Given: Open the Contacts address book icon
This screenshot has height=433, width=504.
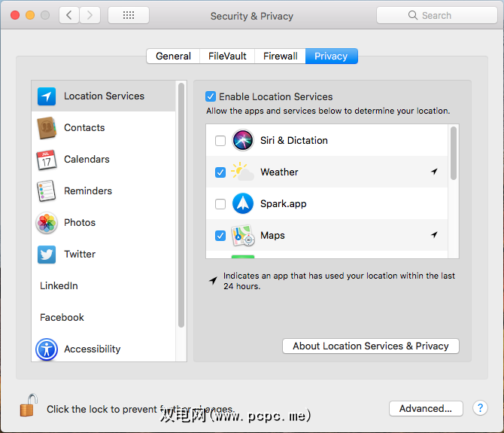Looking at the screenshot, I should click(47, 128).
